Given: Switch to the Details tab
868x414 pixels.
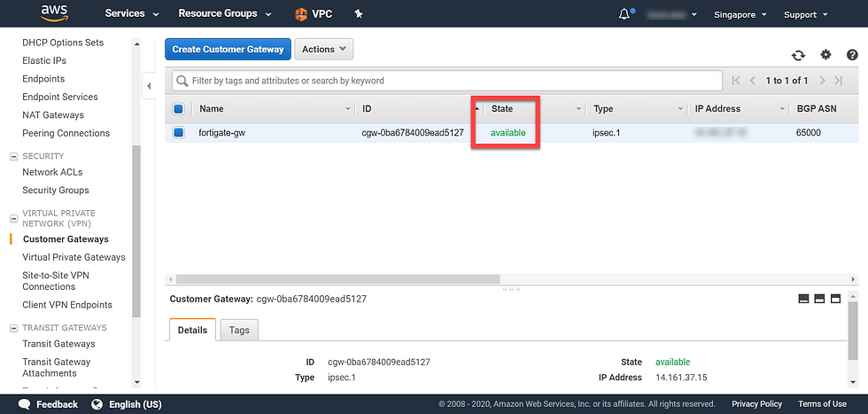Looking at the screenshot, I should 193,330.
